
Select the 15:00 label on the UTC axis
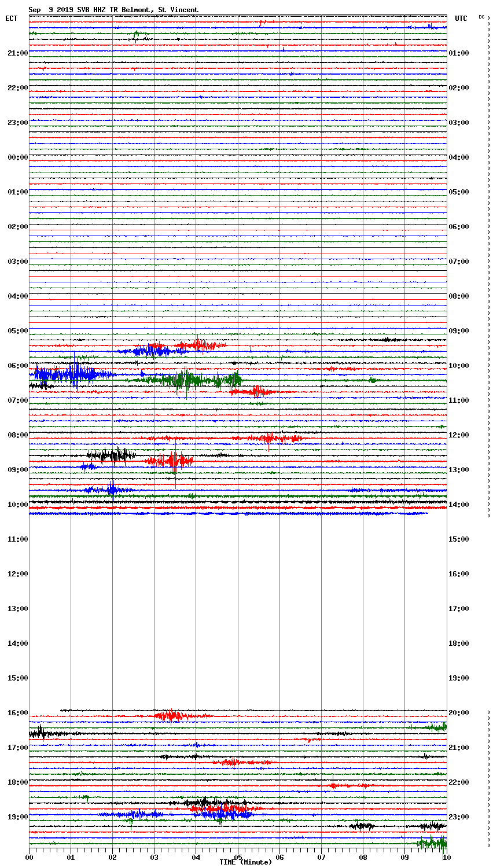click(459, 539)
